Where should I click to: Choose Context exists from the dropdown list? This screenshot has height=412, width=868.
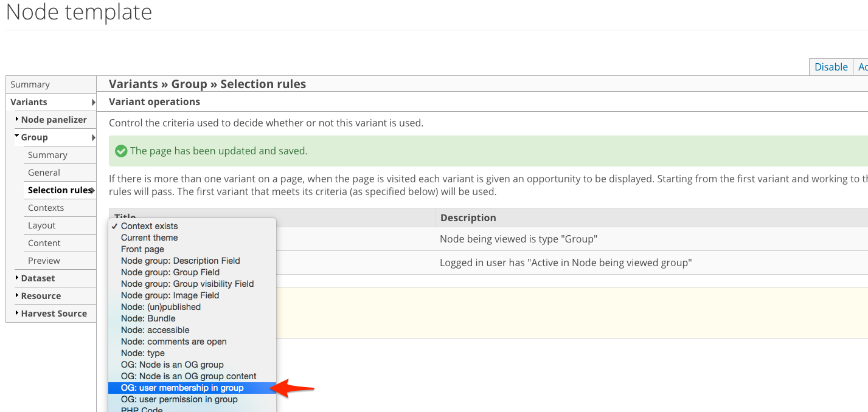(x=192, y=226)
